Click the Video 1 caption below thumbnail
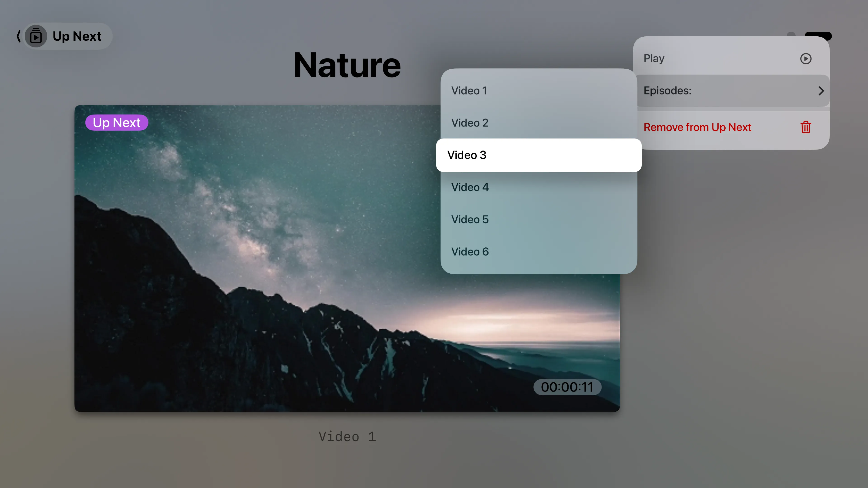Image resolution: width=868 pixels, height=488 pixels. pos(347,436)
